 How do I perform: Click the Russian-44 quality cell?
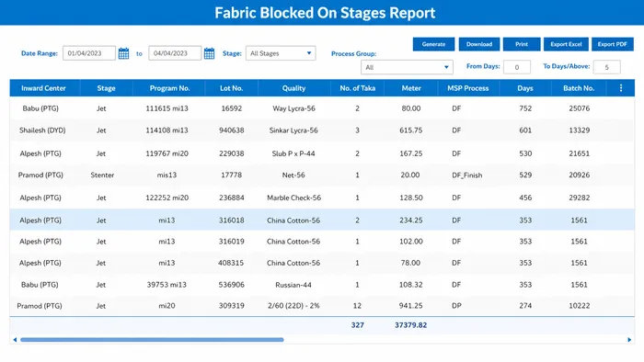293,285
